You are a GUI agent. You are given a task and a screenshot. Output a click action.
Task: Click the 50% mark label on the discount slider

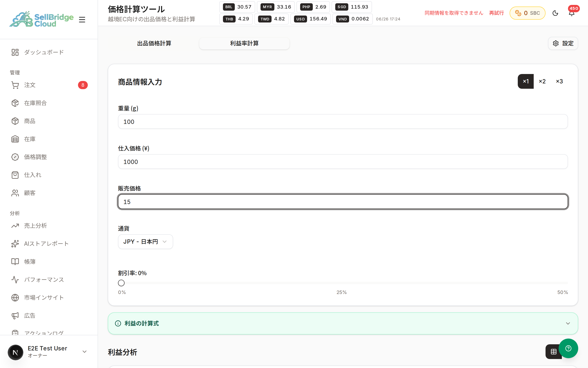[x=562, y=292]
